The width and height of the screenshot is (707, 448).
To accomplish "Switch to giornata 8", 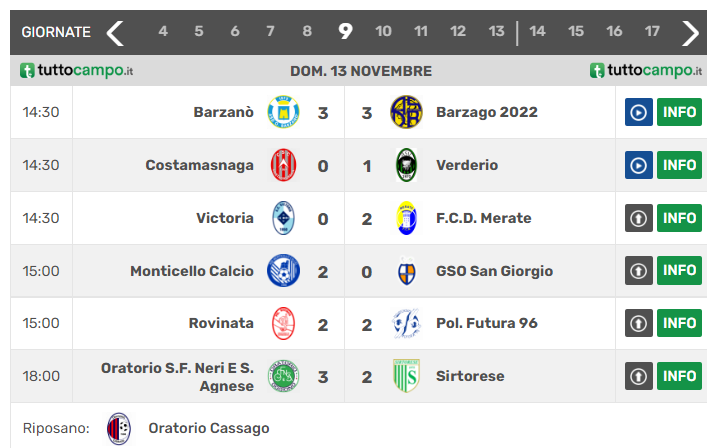I will [307, 32].
